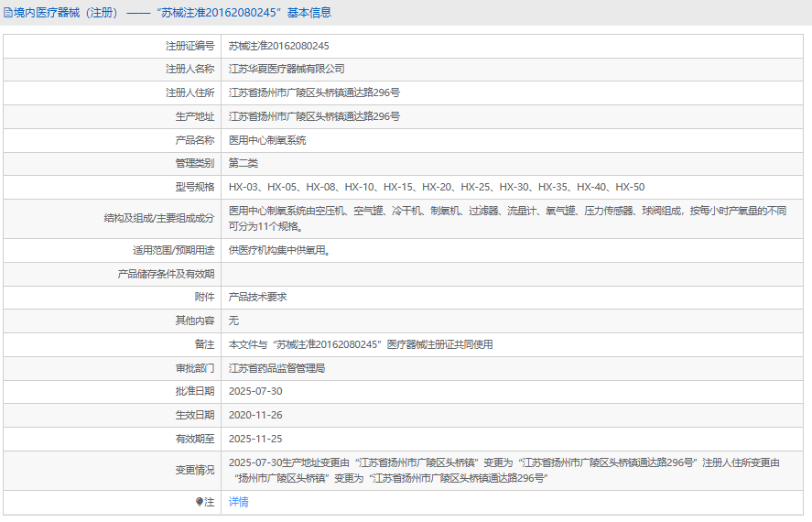812x522 pixels.
Task: Click the 审批部门 label cell
Action: pyautogui.click(x=113, y=368)
